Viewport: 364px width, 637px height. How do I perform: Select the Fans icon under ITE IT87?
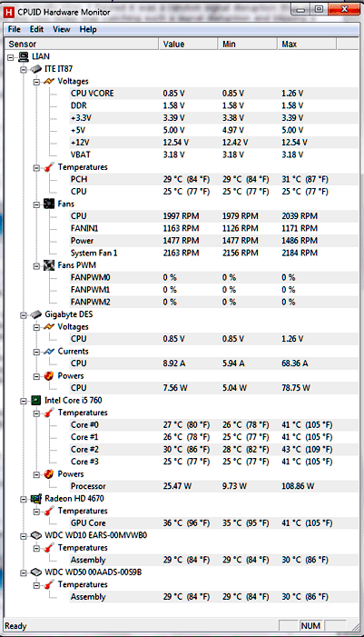(x=49, y=204)
